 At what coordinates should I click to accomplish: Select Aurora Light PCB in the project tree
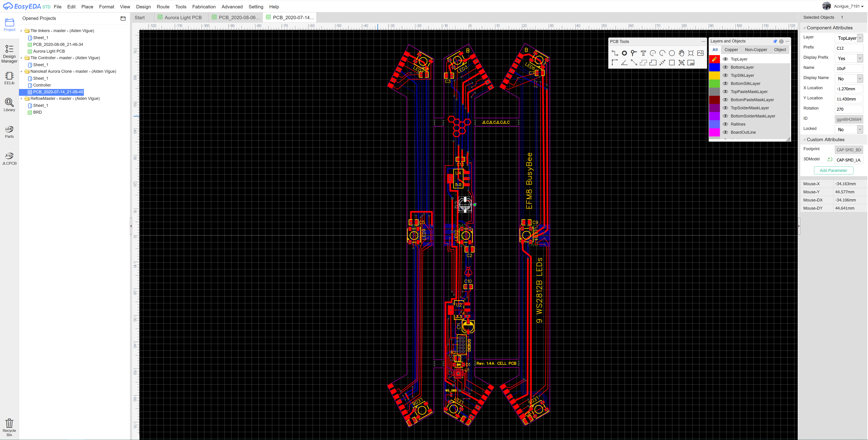49,51
